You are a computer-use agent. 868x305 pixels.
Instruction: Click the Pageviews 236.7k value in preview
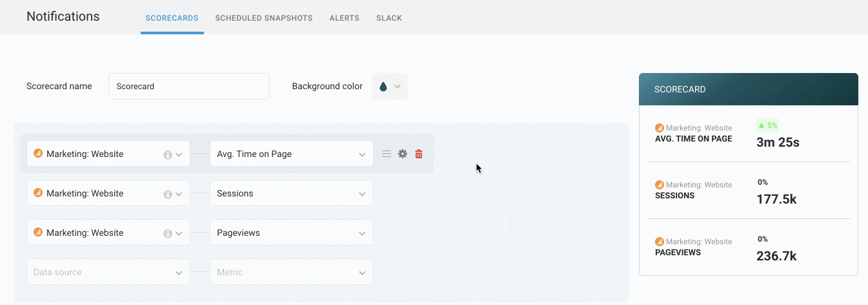coord(776,257)
